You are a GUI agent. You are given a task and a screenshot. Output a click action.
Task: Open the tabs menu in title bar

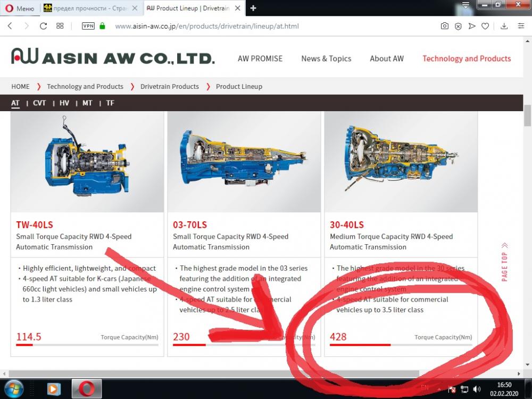[465, 5]
